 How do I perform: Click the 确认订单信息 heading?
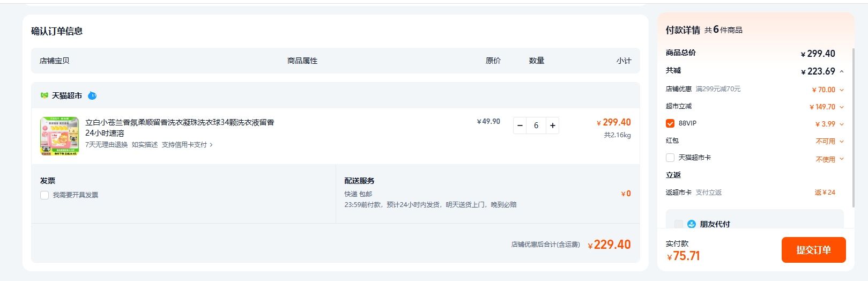point(57,31)
